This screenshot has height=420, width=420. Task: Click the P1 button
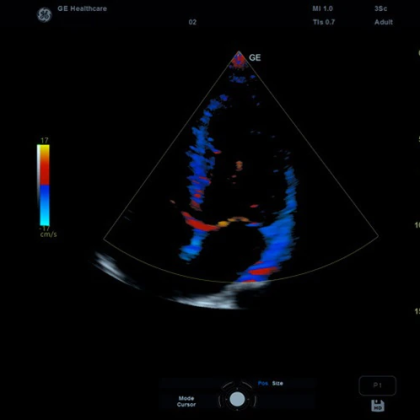pyautogui.click(x=377, y=386)
